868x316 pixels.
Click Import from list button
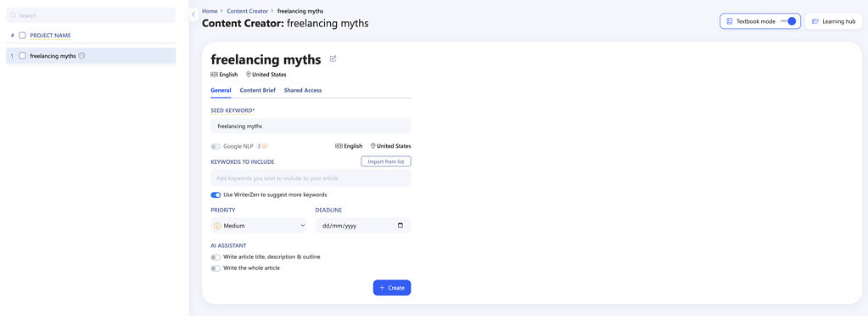386,161
